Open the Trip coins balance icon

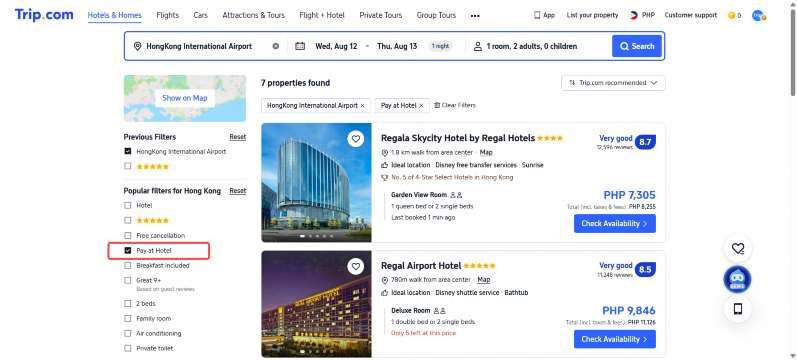click(x=734, y=16)
